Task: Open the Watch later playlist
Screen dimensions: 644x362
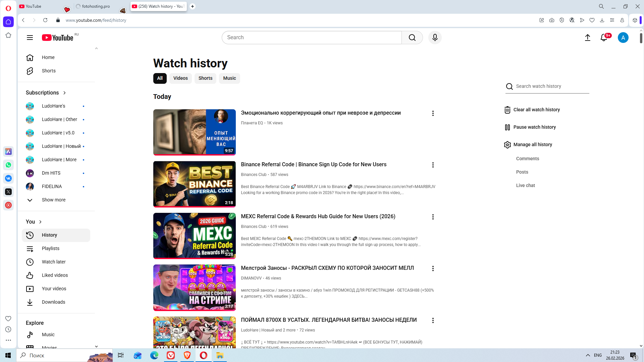Action: (54, 262)
